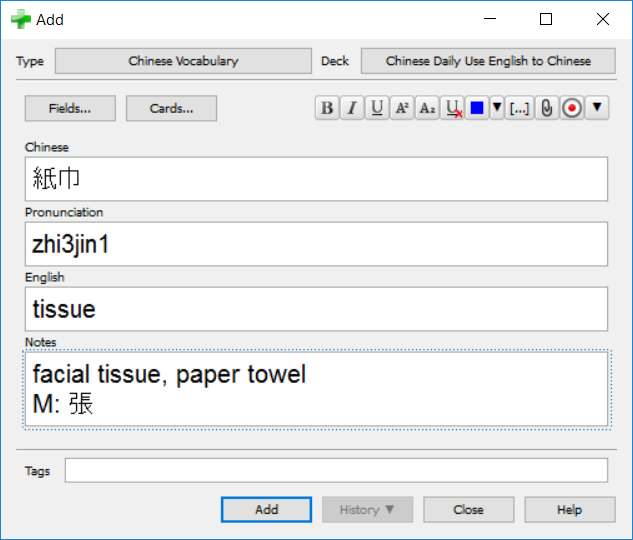Remove formatting with the clear-format icon

point(453,108)
